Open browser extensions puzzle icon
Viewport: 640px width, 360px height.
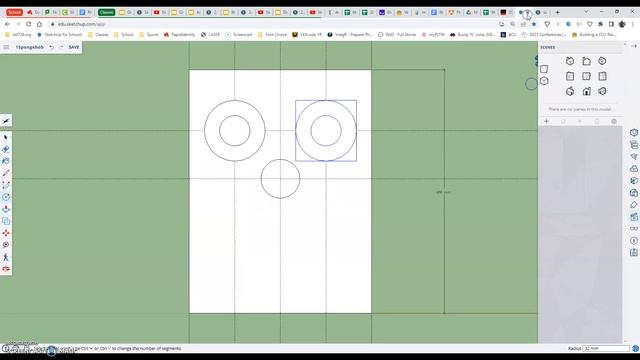[x=600, y=24]
